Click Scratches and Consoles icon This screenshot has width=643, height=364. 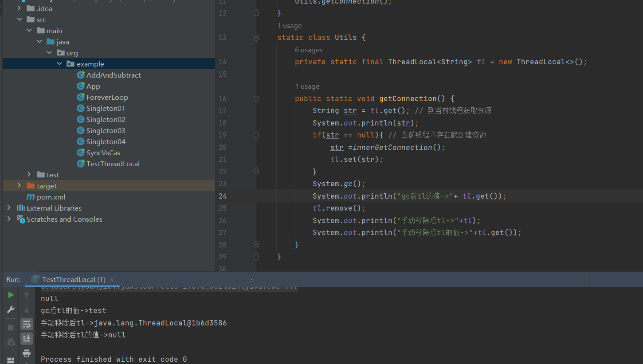pyautogui.click(x=20, y=219)
